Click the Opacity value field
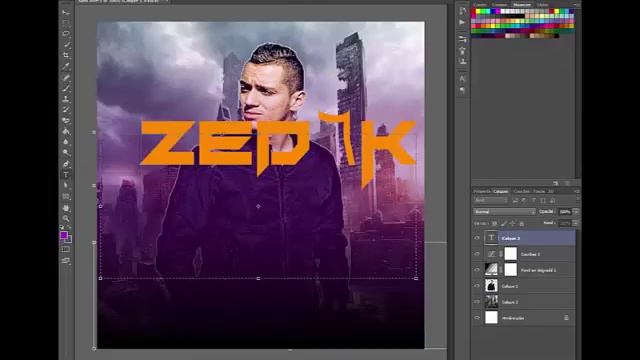The height and width of the screenshot is (360, 640). point(565,211)
